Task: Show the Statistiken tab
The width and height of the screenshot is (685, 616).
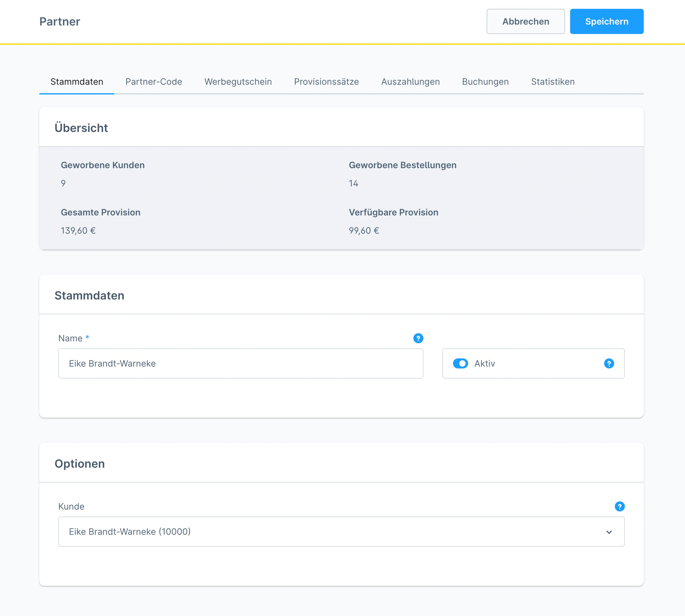Action: [553, 82]
